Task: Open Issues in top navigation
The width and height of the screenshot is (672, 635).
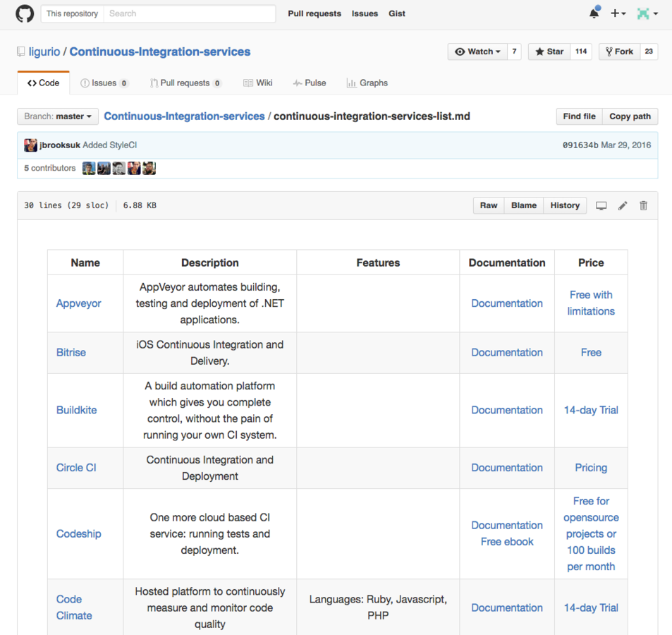Action: tap(365, 13)
